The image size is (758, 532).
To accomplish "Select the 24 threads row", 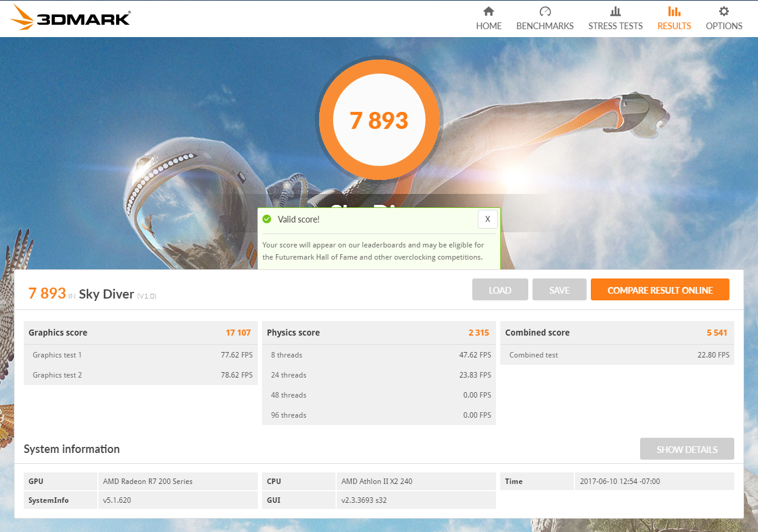I will 379,375.
